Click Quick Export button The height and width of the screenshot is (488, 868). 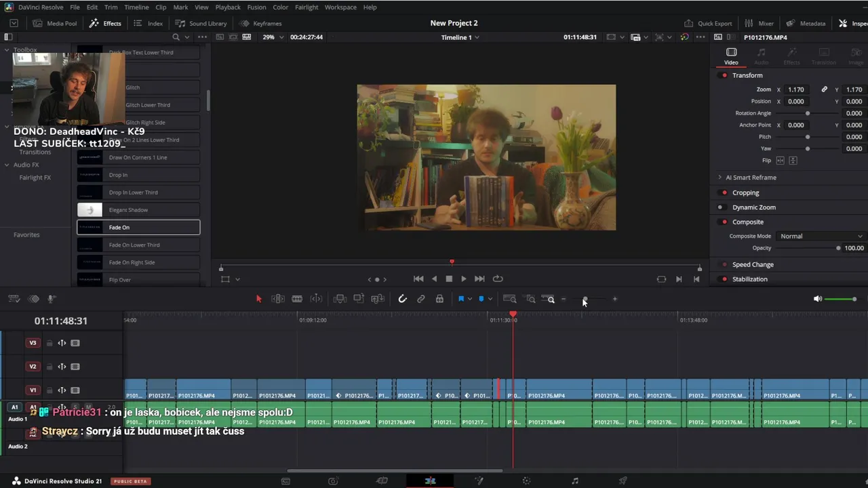click(x=708, y=23)
